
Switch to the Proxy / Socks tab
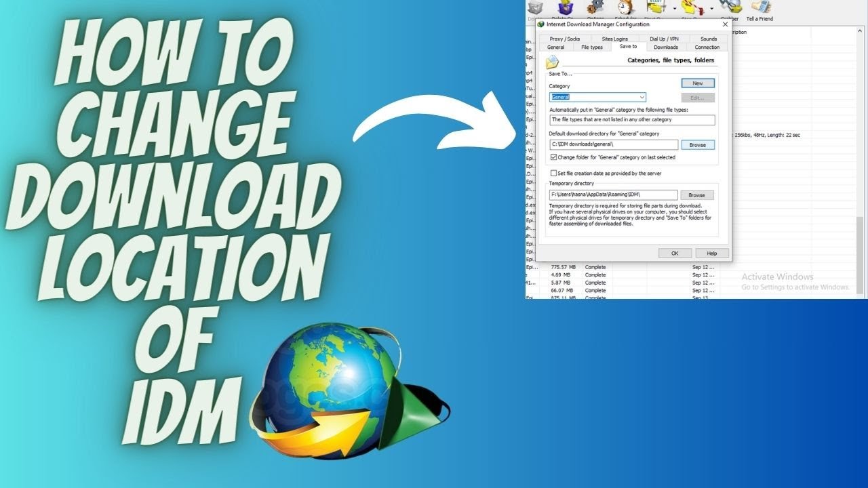click(565, 39)
